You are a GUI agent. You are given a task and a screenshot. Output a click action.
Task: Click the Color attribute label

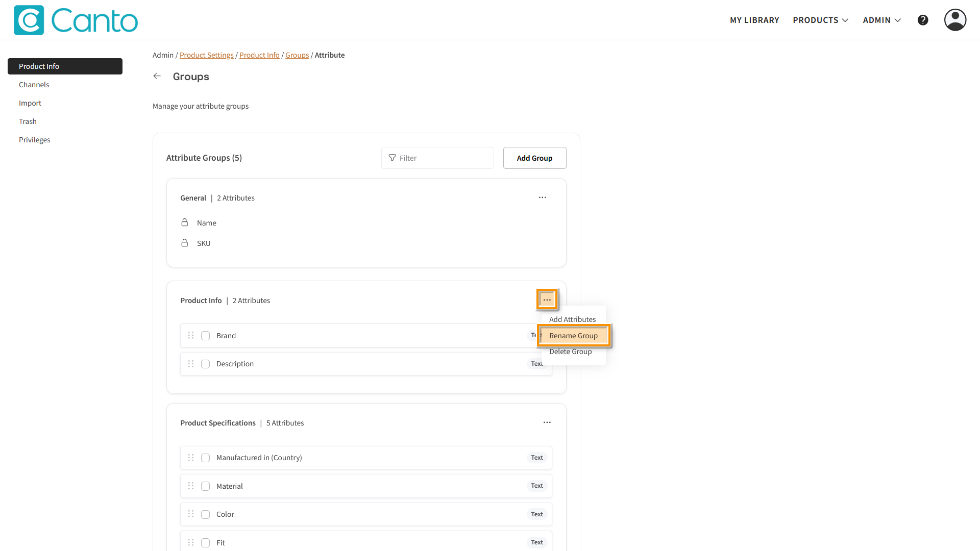[225, 514]
